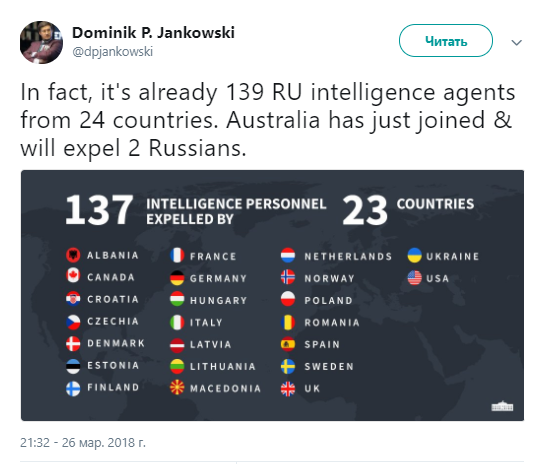Click the Finland flag icon
The image size is (537, 464).
73,388
